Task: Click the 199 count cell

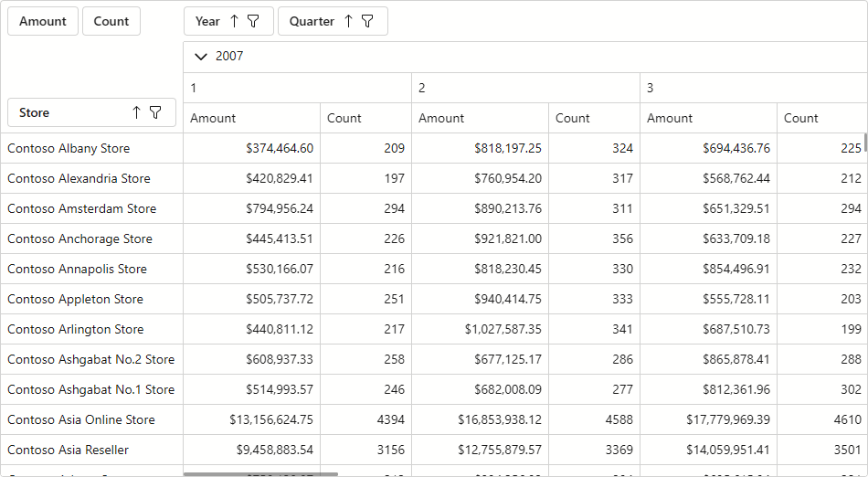Action: click(822, 329)
